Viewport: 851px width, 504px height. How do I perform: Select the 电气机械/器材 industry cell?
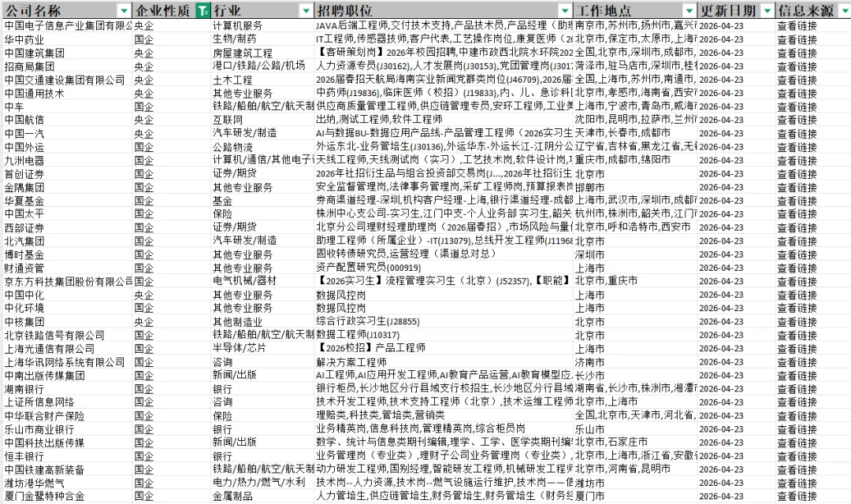(x=262, y=281)
